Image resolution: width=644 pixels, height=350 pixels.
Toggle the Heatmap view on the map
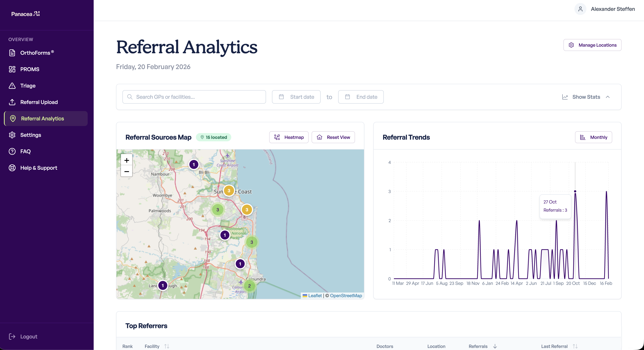[288, 137]
